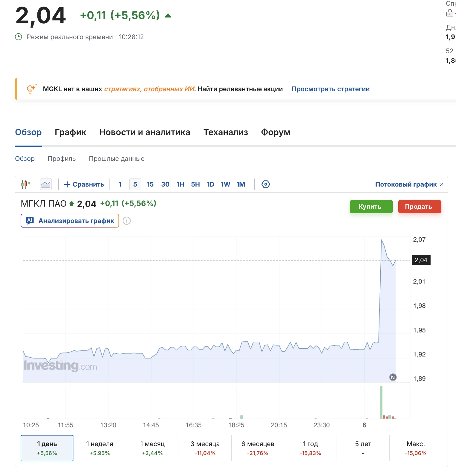This screenshot has height=476, width=456.
Task: Select the 1 день period
Action: (47, 448)
